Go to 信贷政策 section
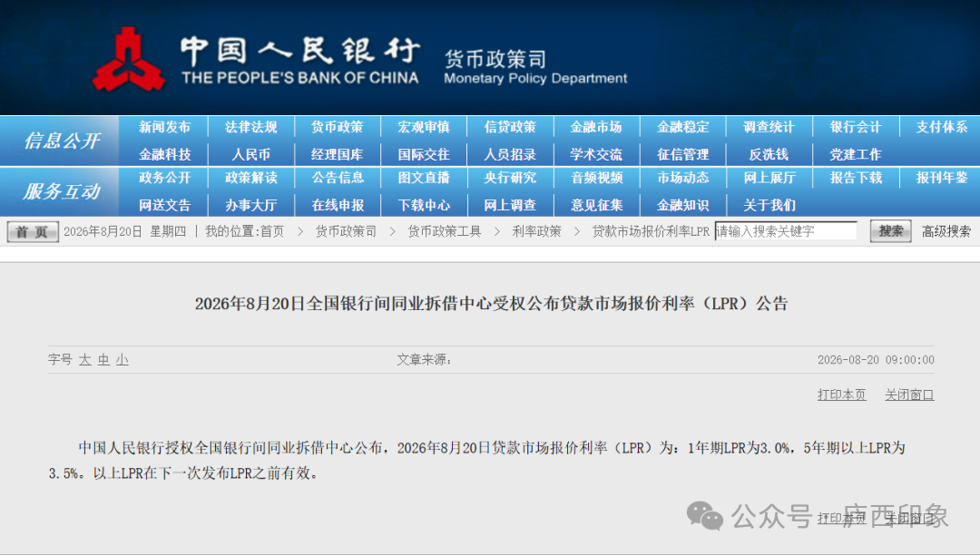 pyautogui.click(x=510, y=127)
